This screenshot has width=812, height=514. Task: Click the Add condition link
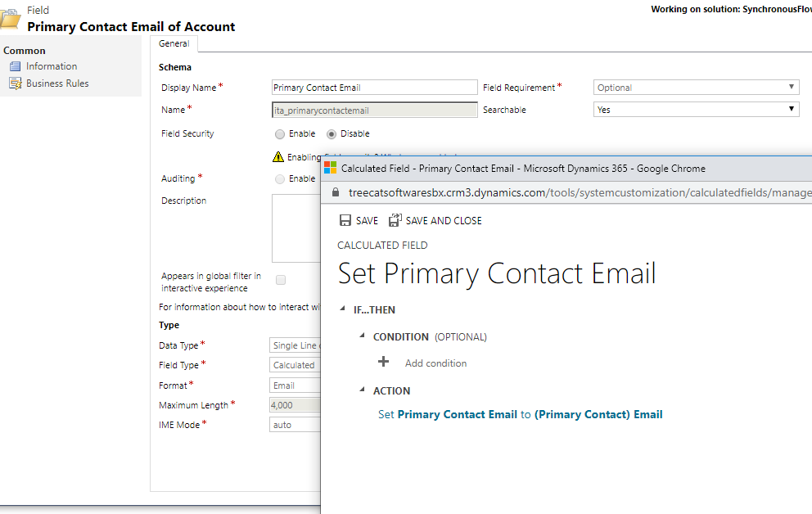pyautogui.click(x=436, y=363)
